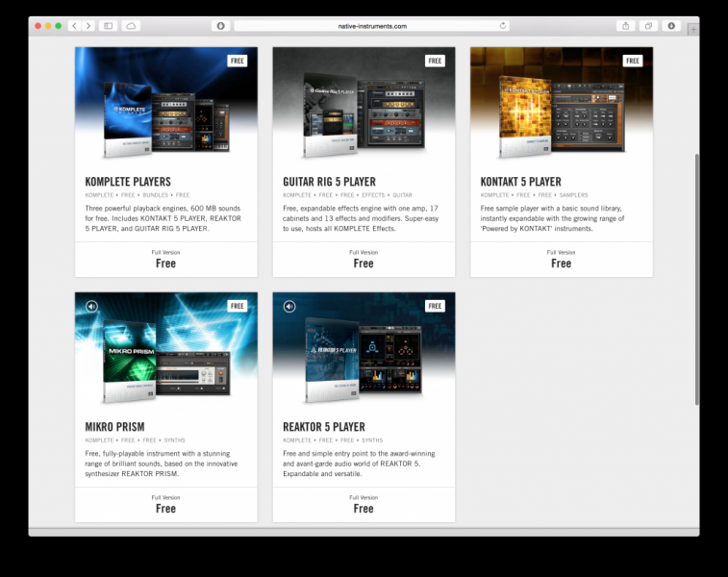Click description starting 'Free, expandable effects engine'
The height and width of the screenshot is (577, 728).
tap(361, 218)
